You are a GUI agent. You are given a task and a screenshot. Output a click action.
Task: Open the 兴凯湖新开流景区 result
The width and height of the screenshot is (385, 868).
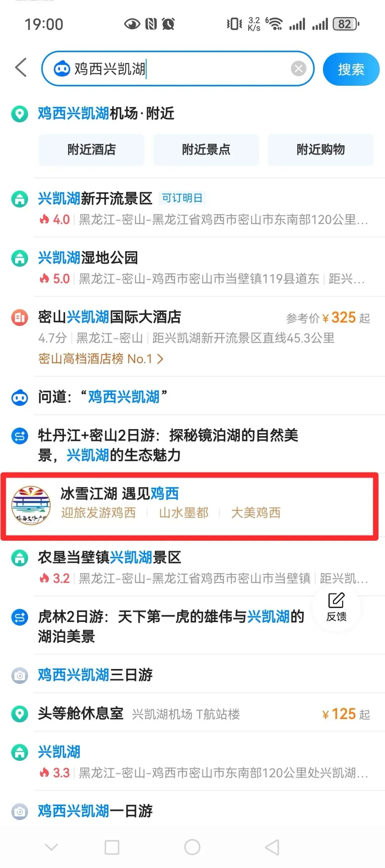click(203, 208)
